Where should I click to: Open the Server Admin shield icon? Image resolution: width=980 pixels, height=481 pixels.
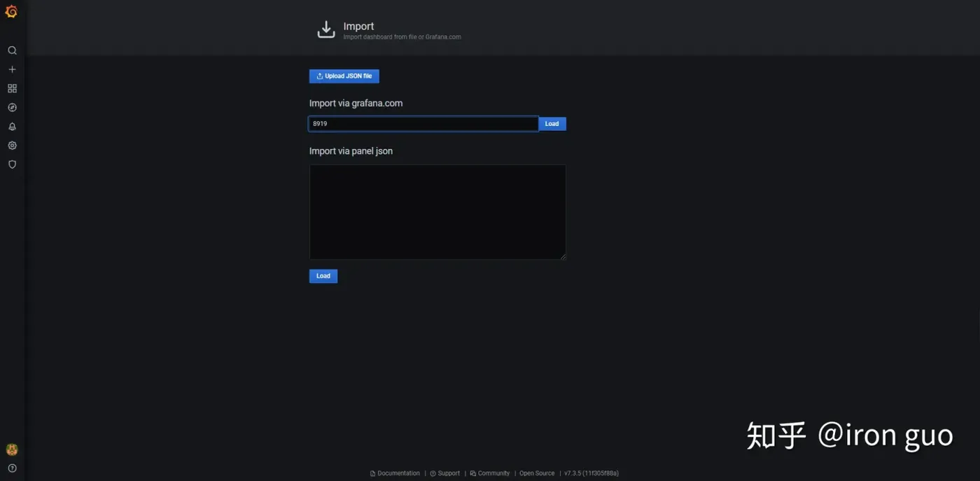click(12, 165)
